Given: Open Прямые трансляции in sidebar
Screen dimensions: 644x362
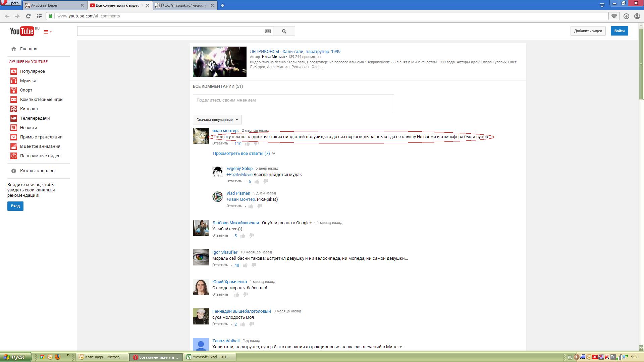Looking at the screenshot, I should 41,137.
